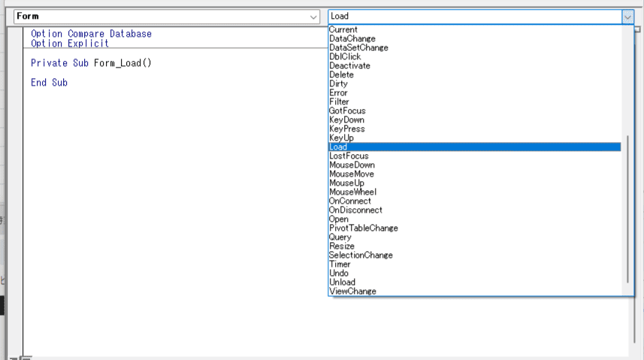Image resolution: width=644 pixels, height=360 pixels.
Task: Select Deactivate event entry
Action: [x=475, y=65]
